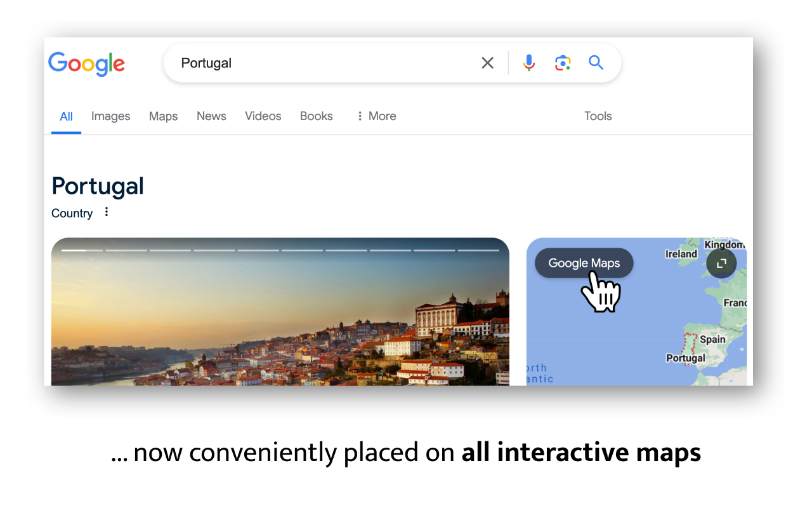This screenshot has width=812, height=508.
Task: Switch to the Books tab
Action: click(317, 116)
